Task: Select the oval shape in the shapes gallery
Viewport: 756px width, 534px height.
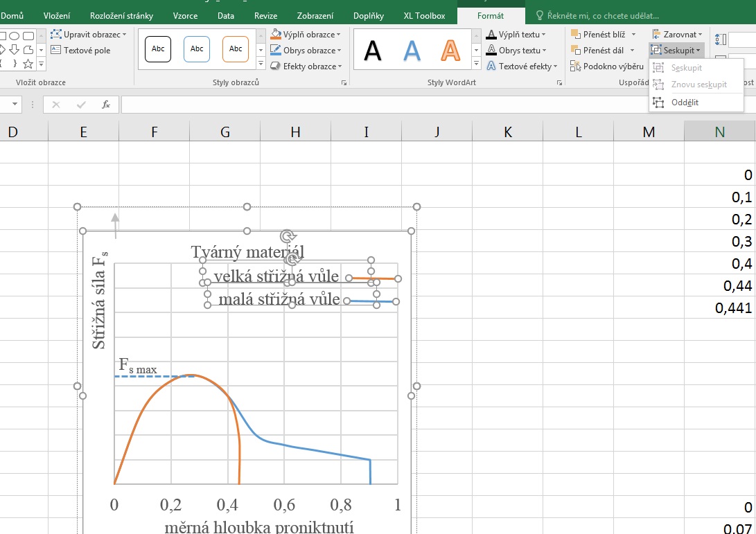Action: [x=14, y=35]
